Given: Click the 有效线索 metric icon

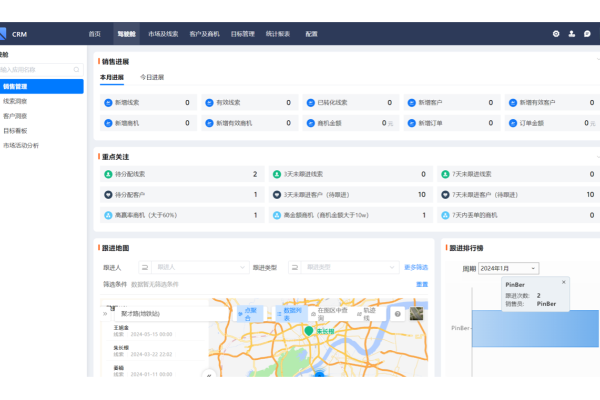Looking at the screenshot, I should [x=209, y=103].
